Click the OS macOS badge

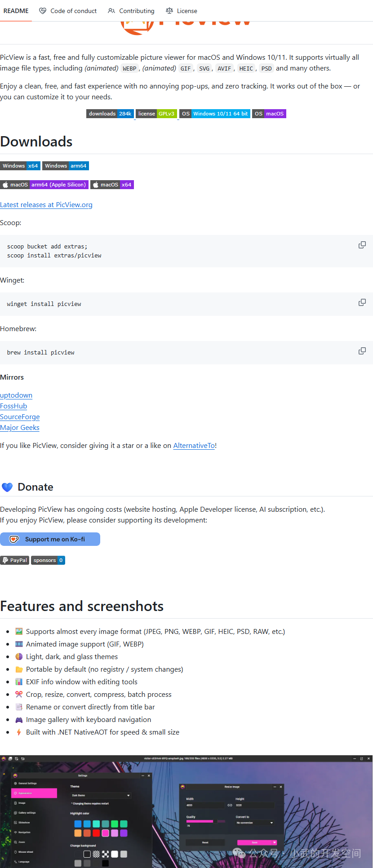pos(269,114)
